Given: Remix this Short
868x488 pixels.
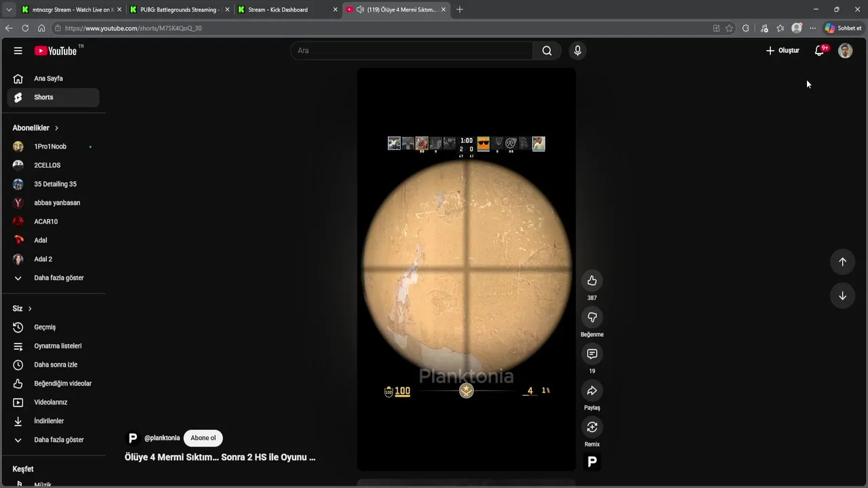Looking at the screenshot, I should pyautogui.click(x=592, y=427).
